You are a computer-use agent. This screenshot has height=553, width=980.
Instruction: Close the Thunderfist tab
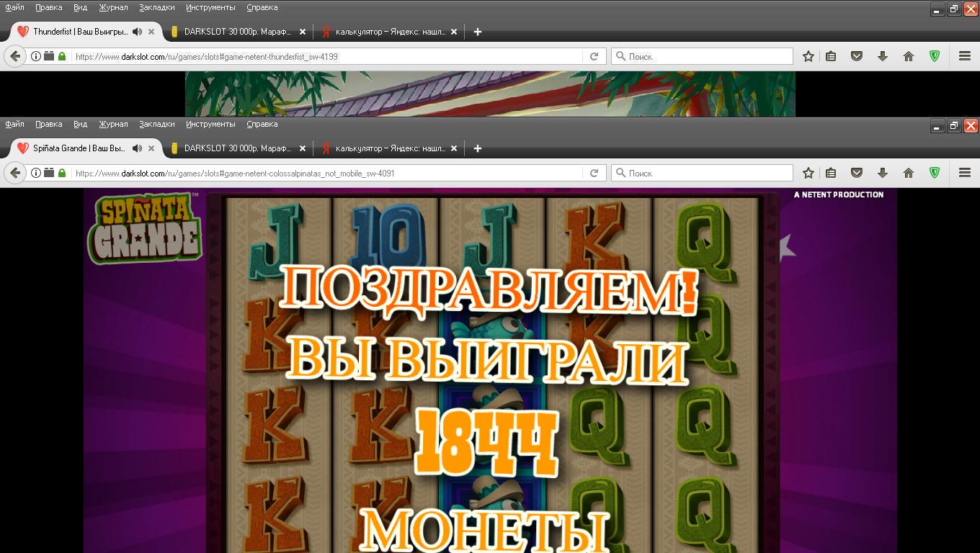(x=151, y=32)
